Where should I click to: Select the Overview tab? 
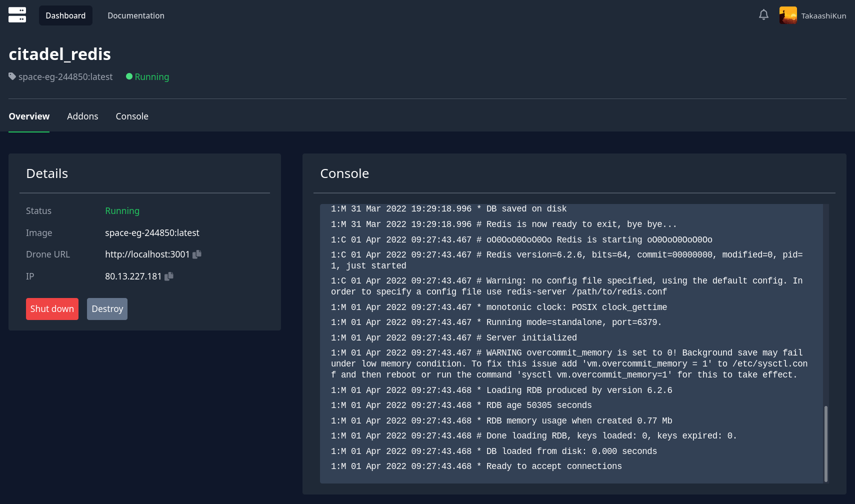click(x=29, y=116)
